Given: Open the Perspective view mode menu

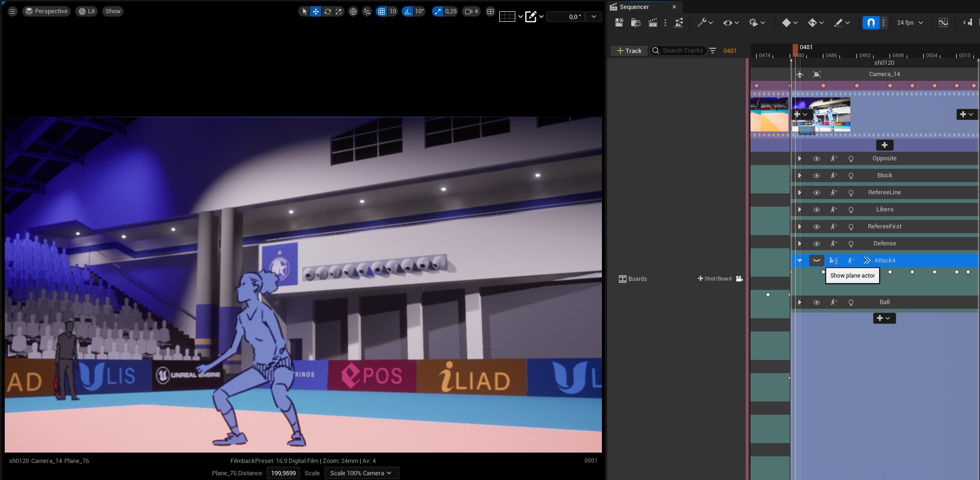Looking at the screenshot, I should click(46, 11).
